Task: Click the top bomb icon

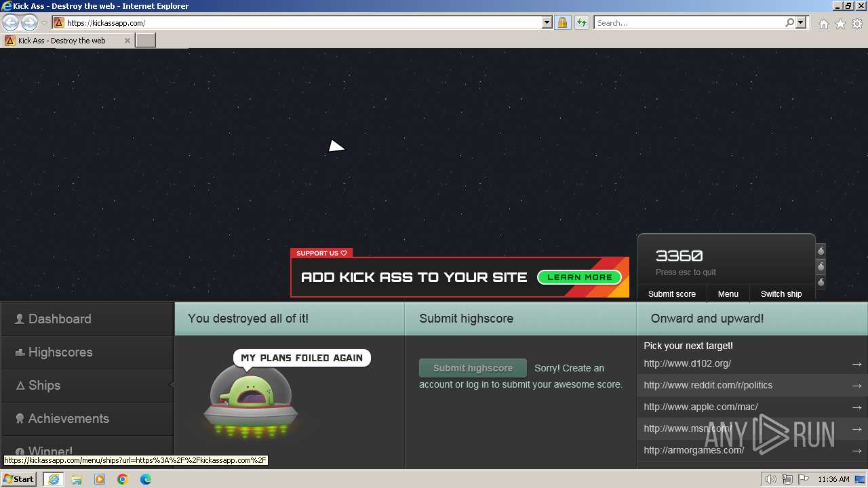Action: pos(821,251)
